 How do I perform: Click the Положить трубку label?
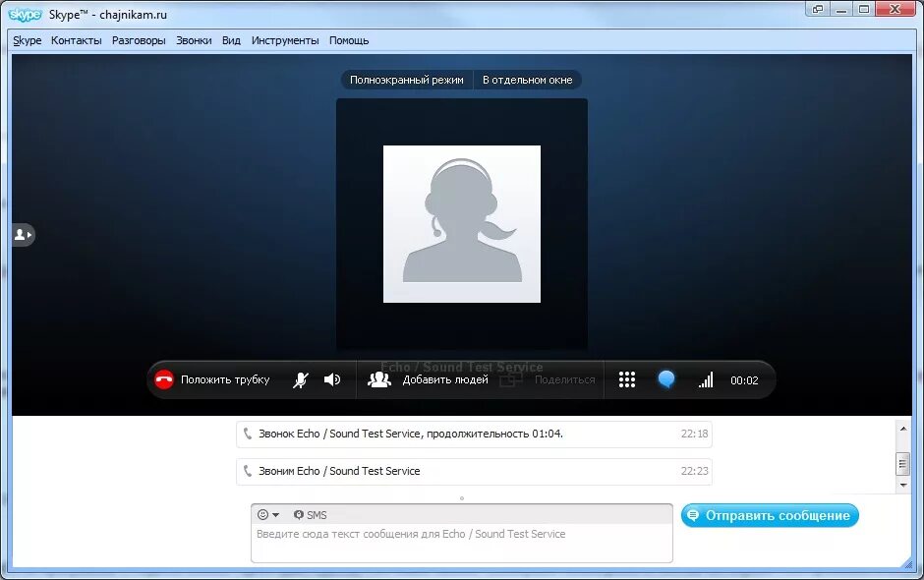(x=225, y=379)
